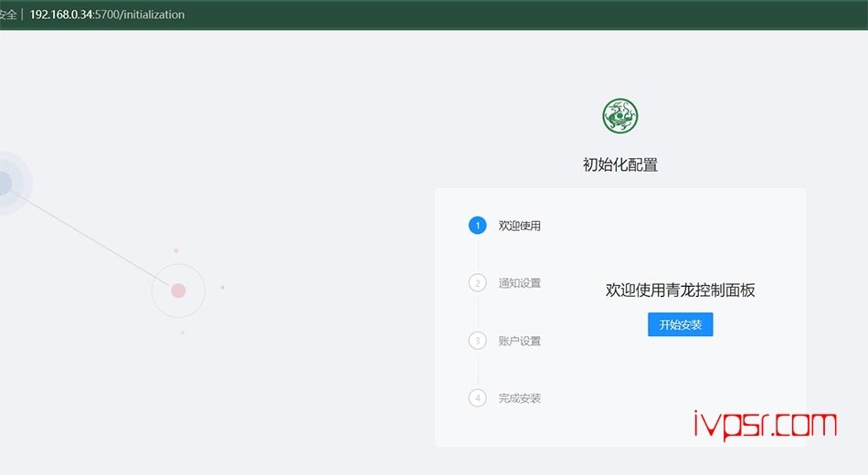Click the 初始化配置 heading
Image resolution: width=868 pixels, height=475 pixels.
[620, 164]
